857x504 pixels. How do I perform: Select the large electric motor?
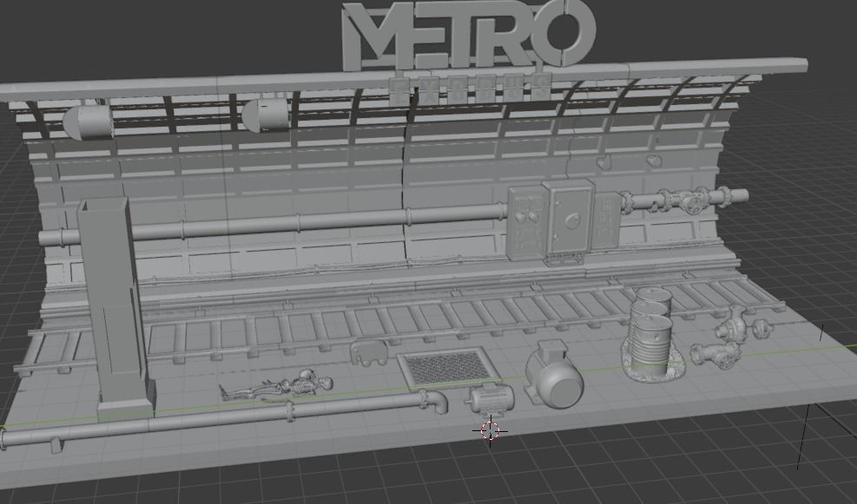pyautogui.click(x=553, y=375)
